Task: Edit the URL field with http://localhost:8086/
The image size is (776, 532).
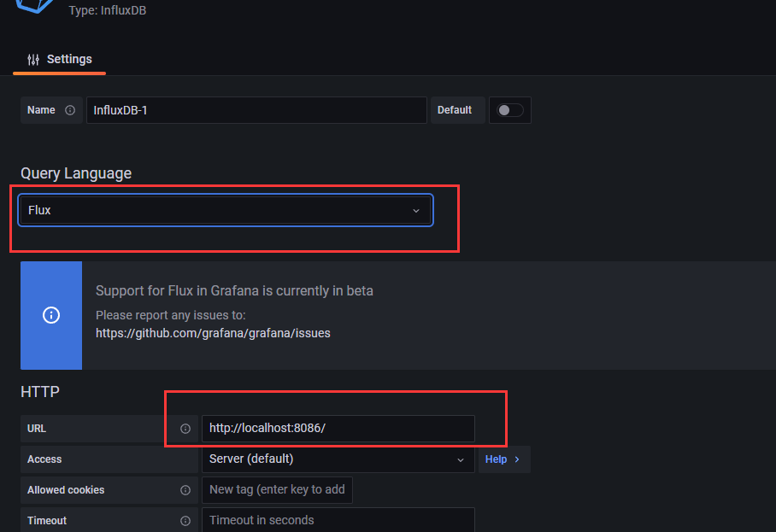Action: (x=338, y=428)
